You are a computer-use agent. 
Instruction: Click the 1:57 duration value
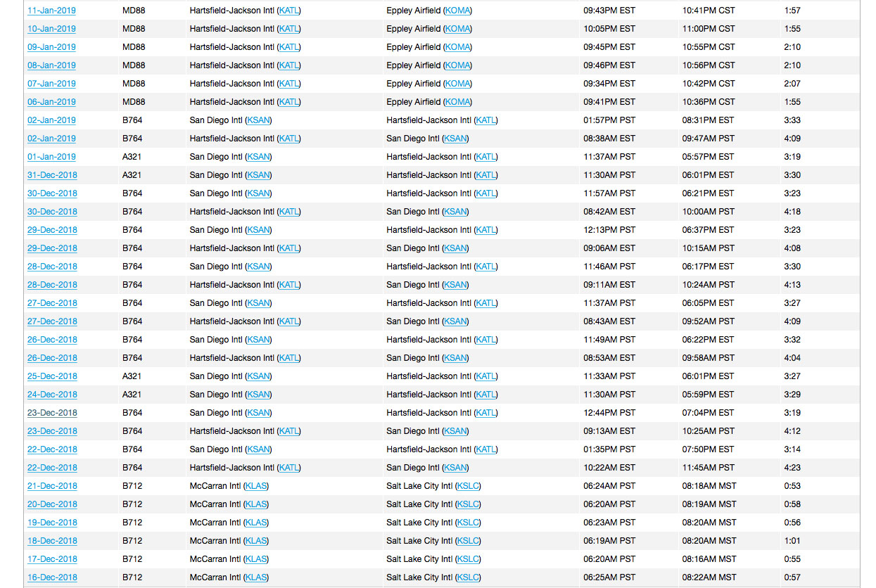[x=792, y=11]
